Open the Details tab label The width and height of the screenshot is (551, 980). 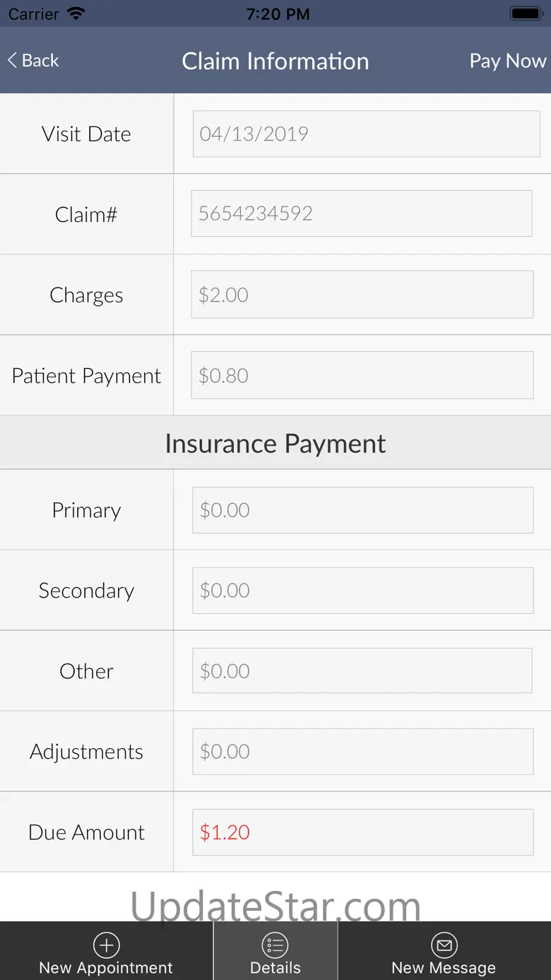pyautogui.click(x=275, y=968)
